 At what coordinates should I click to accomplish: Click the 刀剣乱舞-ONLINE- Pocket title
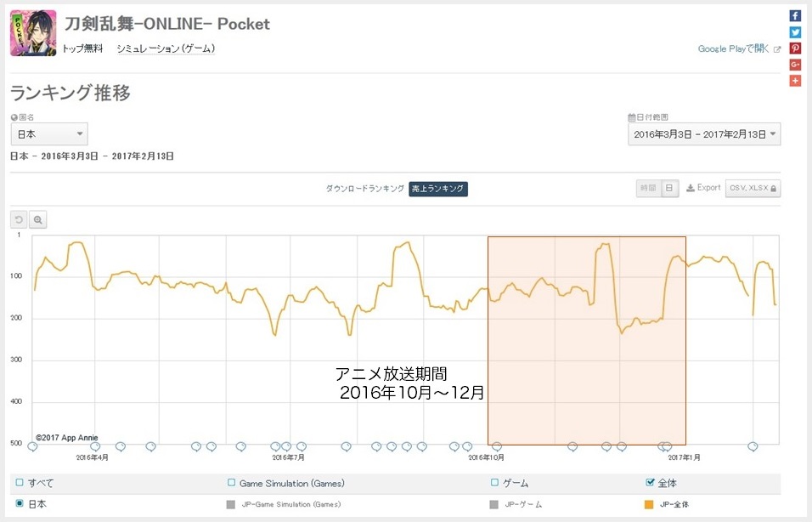coord(167,24)
